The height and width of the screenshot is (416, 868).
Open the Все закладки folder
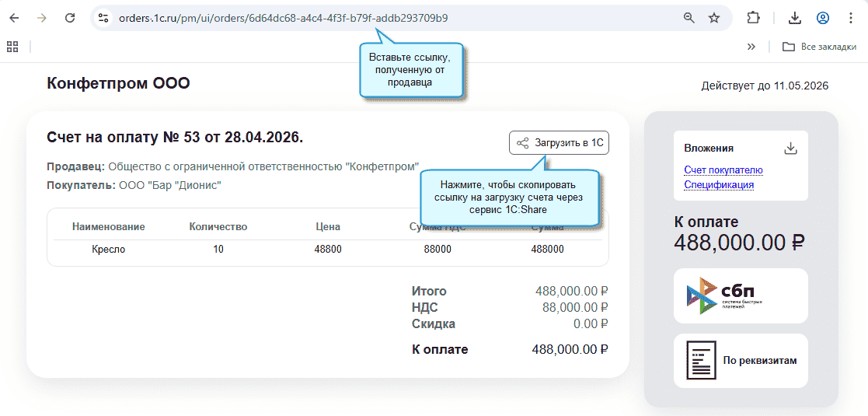[819, 47]
